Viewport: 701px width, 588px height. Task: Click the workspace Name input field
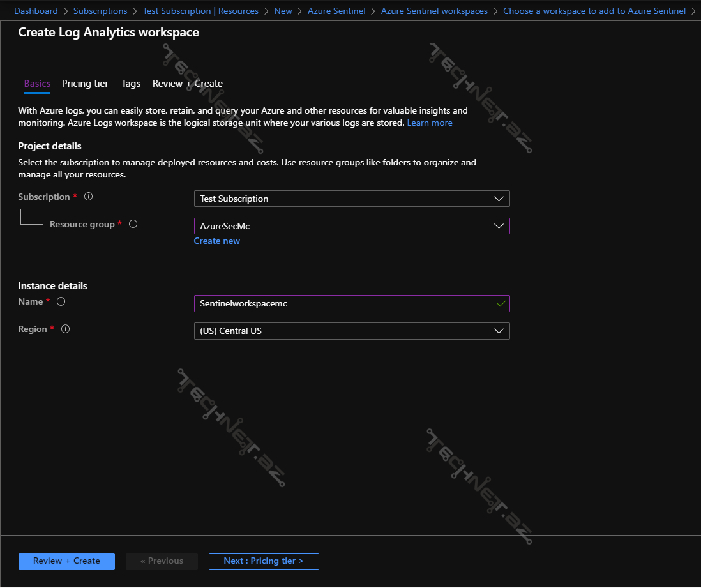pyautogui.click(x=345, y=303)
